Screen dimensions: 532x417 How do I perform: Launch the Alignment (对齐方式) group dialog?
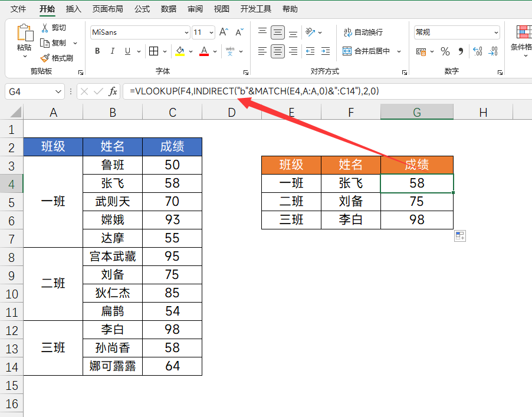tap(405, 73)
